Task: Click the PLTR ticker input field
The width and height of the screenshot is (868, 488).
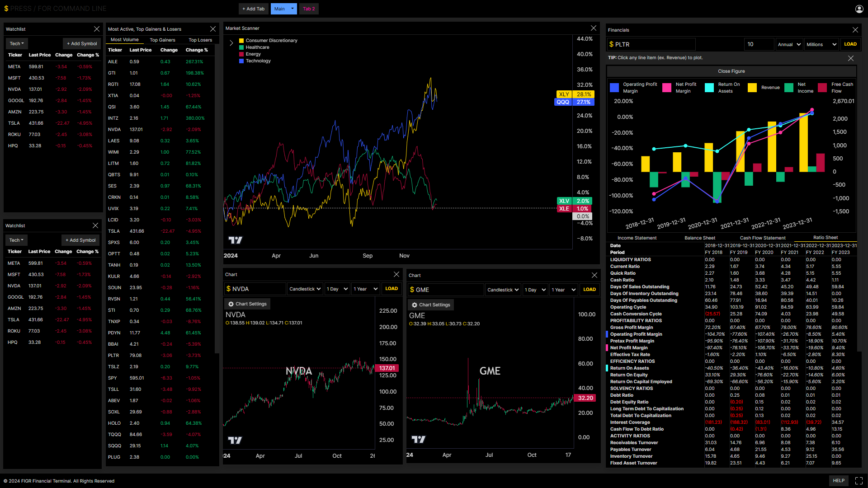Action: pos(651,44)
